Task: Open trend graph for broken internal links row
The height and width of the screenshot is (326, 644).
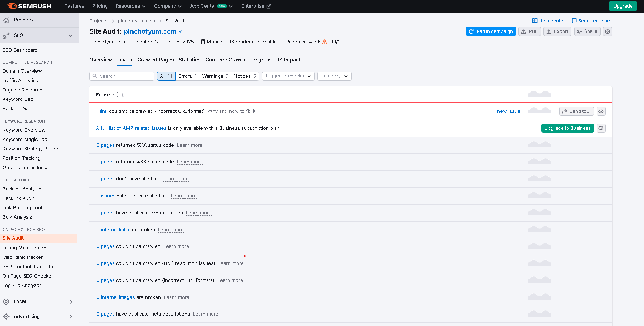Action: point(539,229)
